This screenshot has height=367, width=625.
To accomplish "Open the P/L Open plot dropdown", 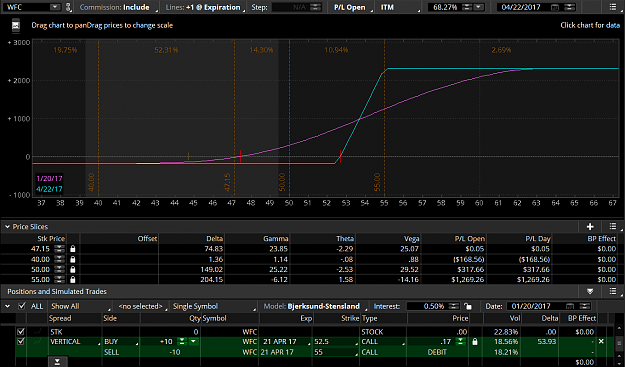I will [352, 7].
